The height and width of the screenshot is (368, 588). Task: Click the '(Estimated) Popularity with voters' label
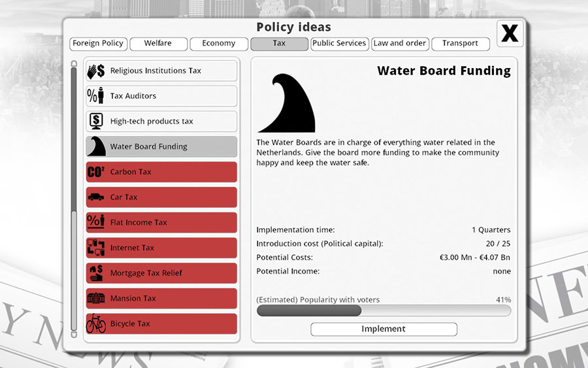coord(318,300)
